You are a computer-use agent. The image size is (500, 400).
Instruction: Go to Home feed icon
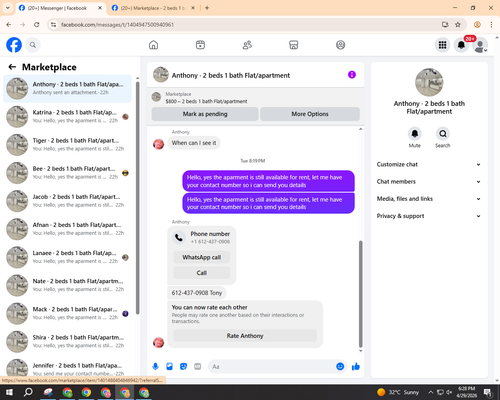153,45
